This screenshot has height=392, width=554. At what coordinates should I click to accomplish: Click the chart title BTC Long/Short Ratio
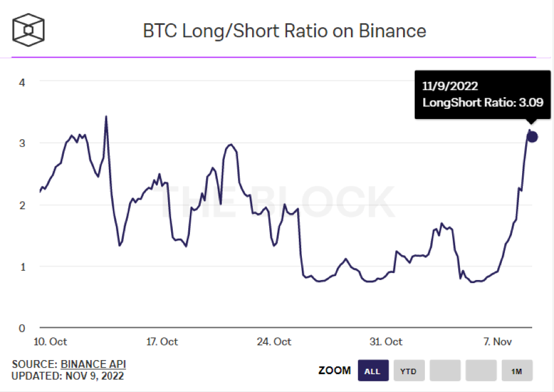pyautogui.click(x=284, y=31)
